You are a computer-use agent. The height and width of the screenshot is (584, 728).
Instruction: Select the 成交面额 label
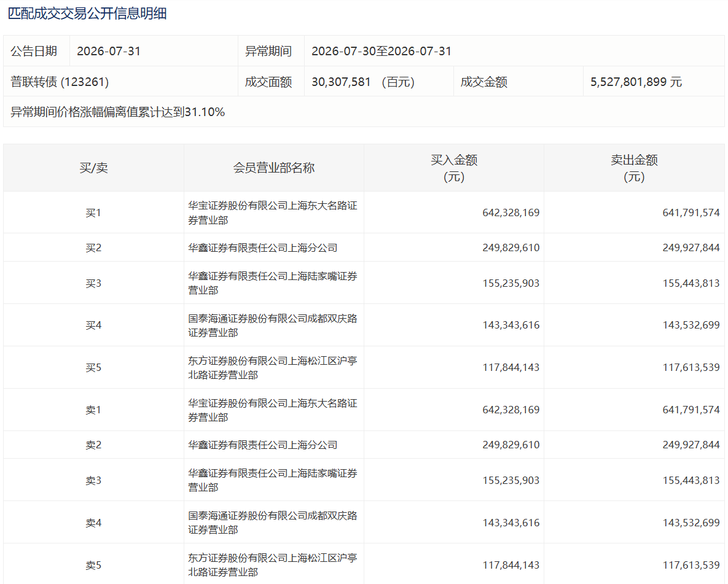pyautogui.click(x=268, y=82)
